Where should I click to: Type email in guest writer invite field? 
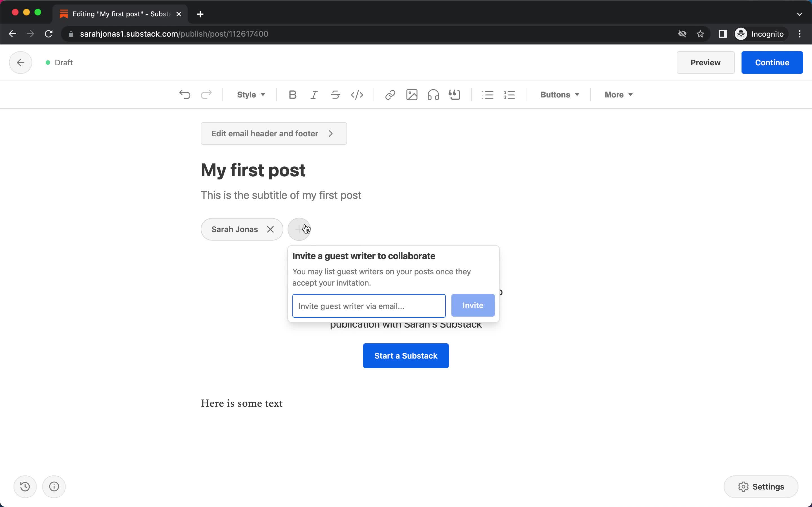369,306
